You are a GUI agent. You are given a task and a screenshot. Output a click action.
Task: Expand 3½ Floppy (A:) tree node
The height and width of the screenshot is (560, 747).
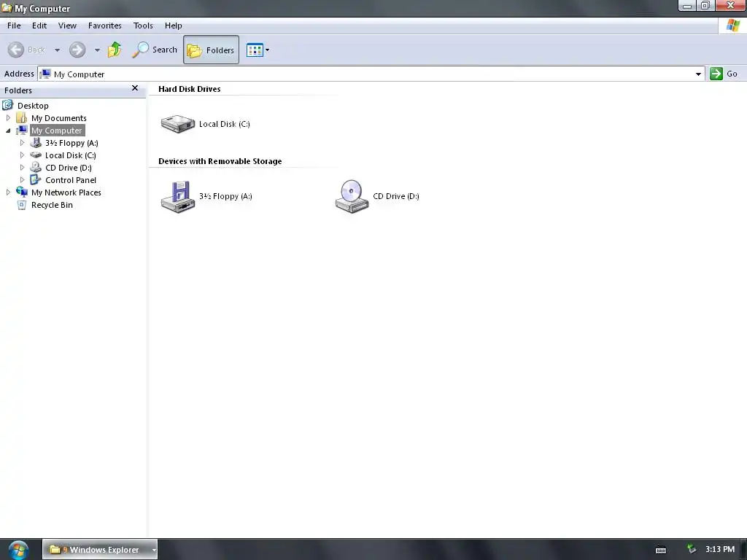22,142
